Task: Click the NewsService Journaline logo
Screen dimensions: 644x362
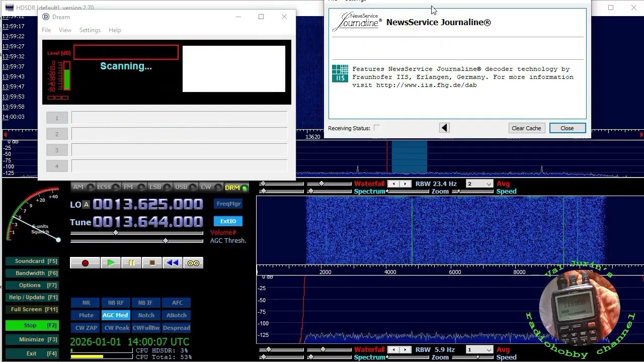Action: pos(357,22)
